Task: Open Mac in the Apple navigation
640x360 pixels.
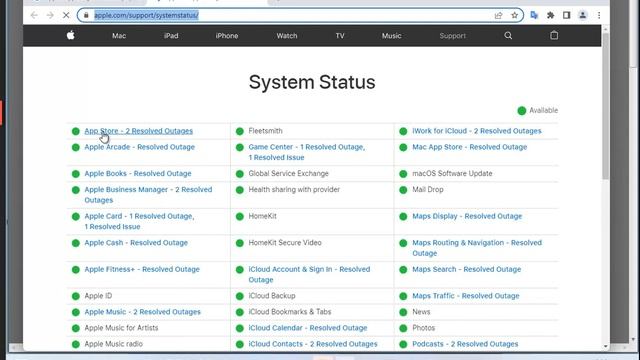Action: (119, 36)
